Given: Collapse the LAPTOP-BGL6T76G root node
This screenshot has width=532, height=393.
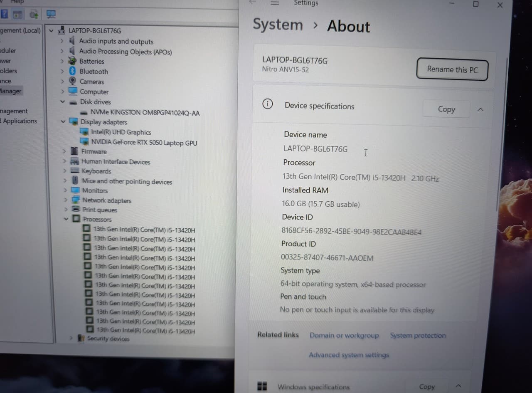Looking at the screenshot, I should pos(51,31).
